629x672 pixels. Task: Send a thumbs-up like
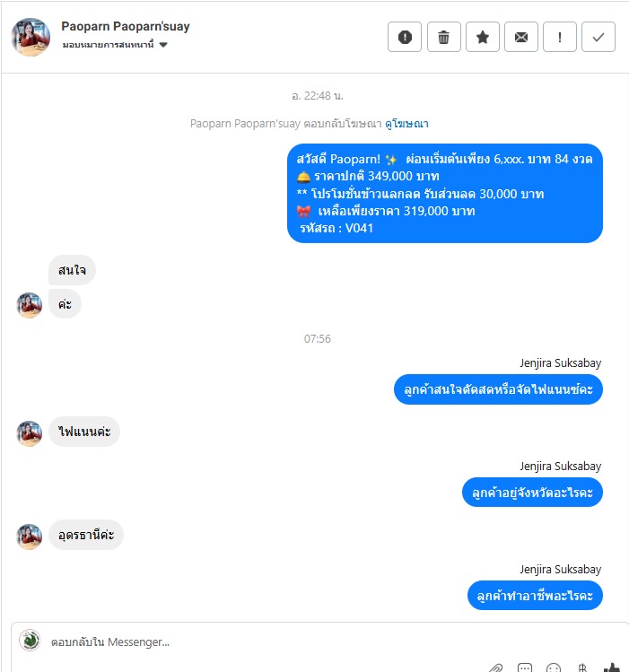[612, 668]
